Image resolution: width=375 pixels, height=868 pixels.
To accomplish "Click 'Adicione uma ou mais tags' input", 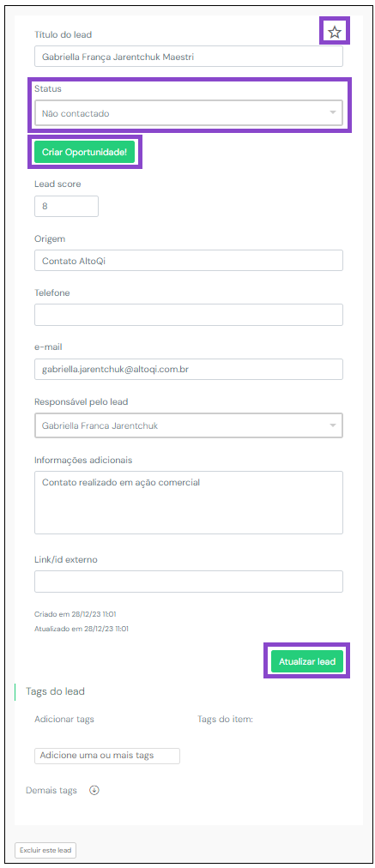I will point(107,756).
